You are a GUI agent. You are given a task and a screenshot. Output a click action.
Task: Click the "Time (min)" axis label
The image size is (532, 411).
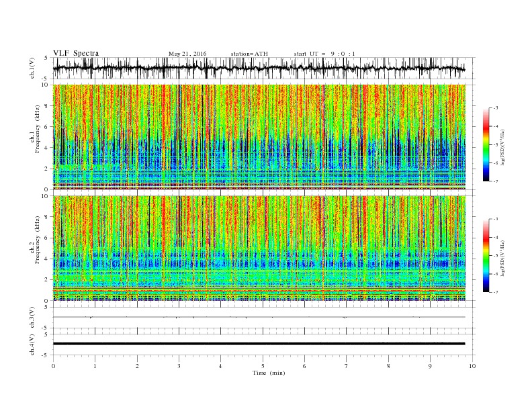(x=269, y=373)
